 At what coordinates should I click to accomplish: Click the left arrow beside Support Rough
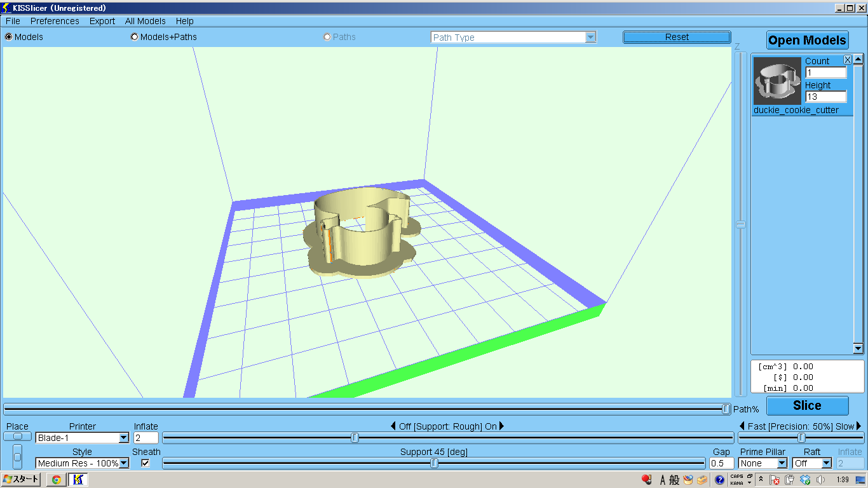tap(393, 426)
